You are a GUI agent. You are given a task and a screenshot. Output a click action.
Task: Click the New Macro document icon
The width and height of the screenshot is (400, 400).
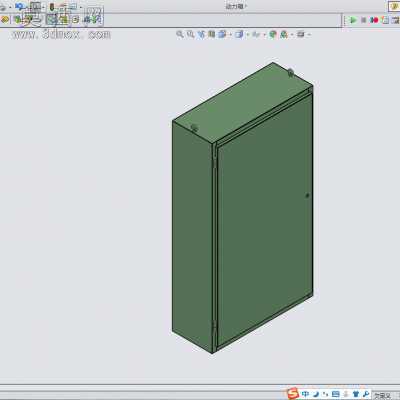[385, 20]
